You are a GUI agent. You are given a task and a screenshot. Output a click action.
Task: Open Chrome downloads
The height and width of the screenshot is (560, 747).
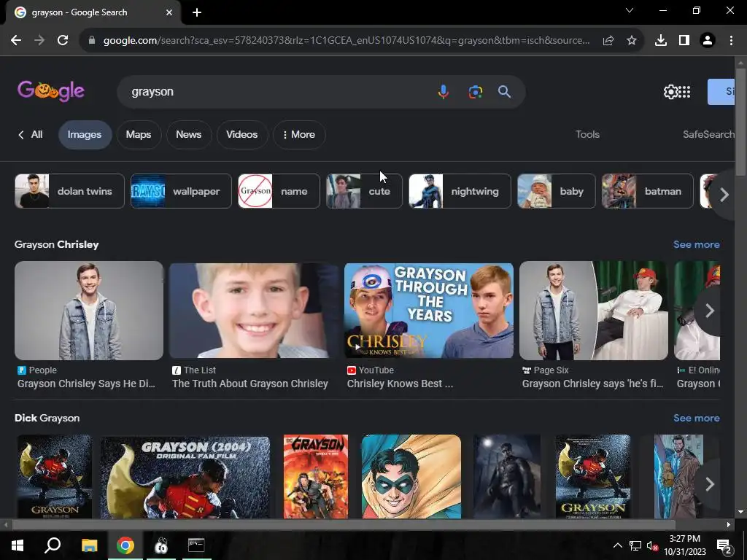pos(660,41)
